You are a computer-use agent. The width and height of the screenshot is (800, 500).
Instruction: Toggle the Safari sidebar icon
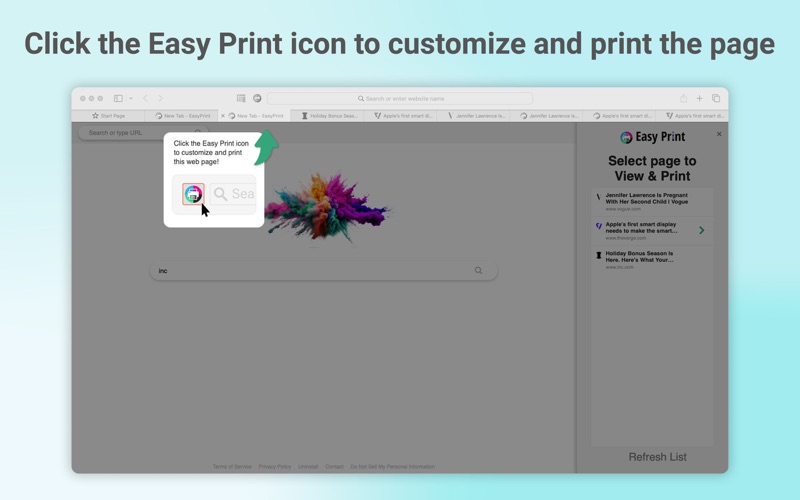[x=118, y=98]
